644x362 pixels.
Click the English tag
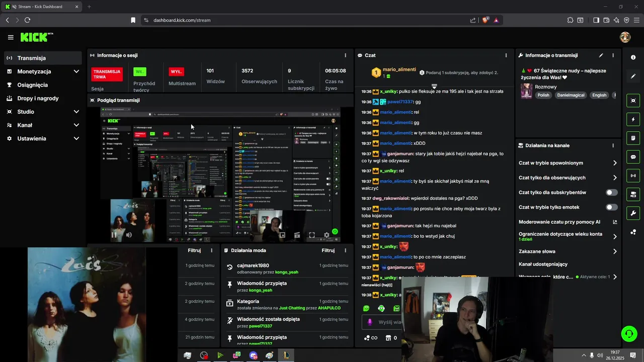click(x=599, y=95)
